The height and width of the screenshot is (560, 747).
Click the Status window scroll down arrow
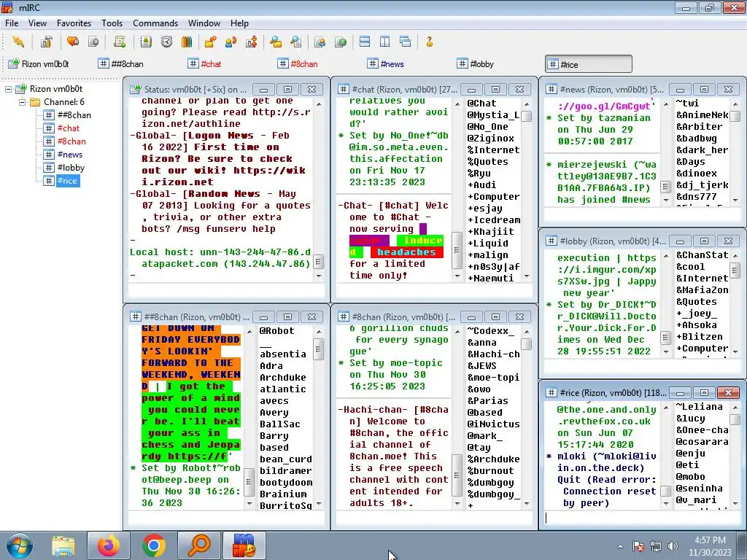pyautogui.click(x=319, y=276)
